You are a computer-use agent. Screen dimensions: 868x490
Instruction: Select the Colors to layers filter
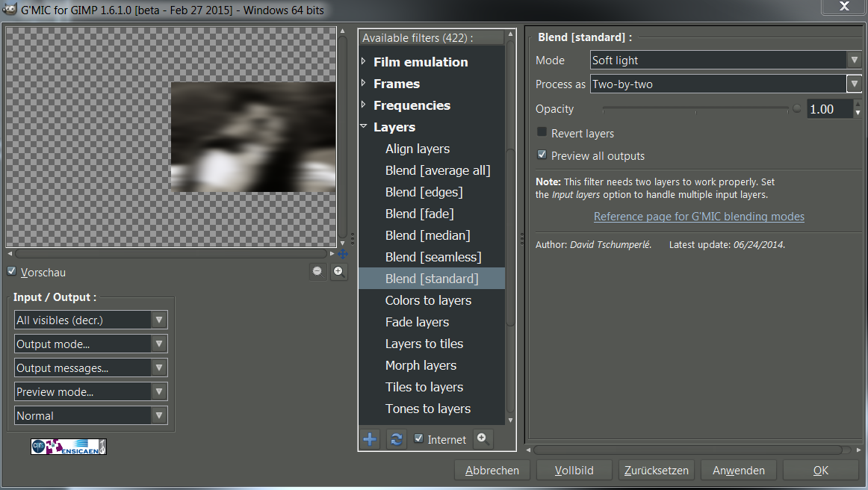(428, 300)
